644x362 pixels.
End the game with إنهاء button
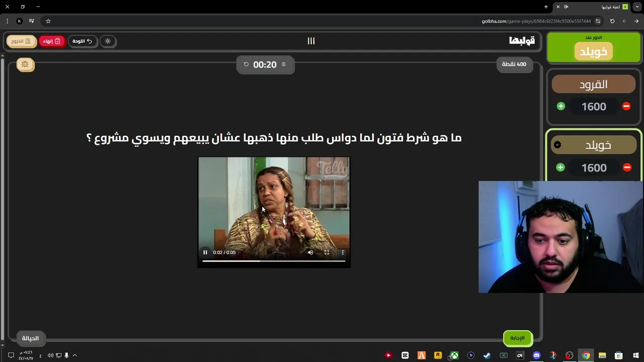pyautogui.click(x=51, y=41)
